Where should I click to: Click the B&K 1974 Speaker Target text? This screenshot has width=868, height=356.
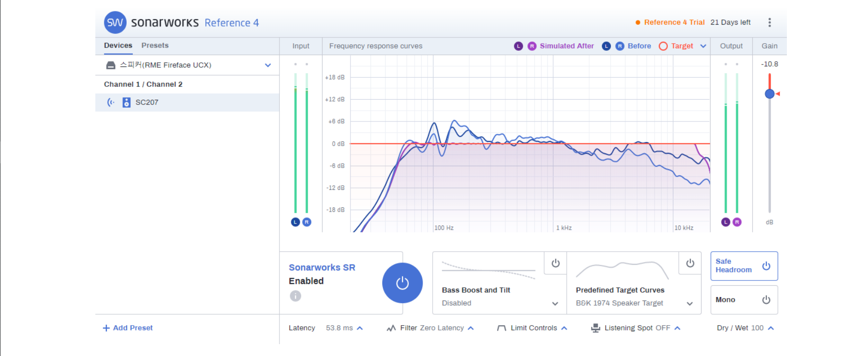pyautogui.click(x=619, y=303)
